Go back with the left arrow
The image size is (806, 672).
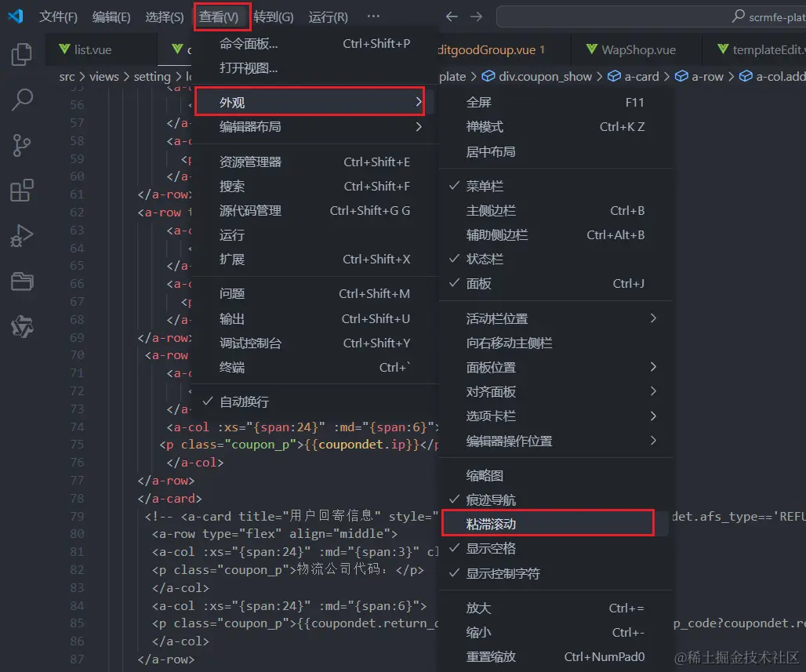pos(452,16)
